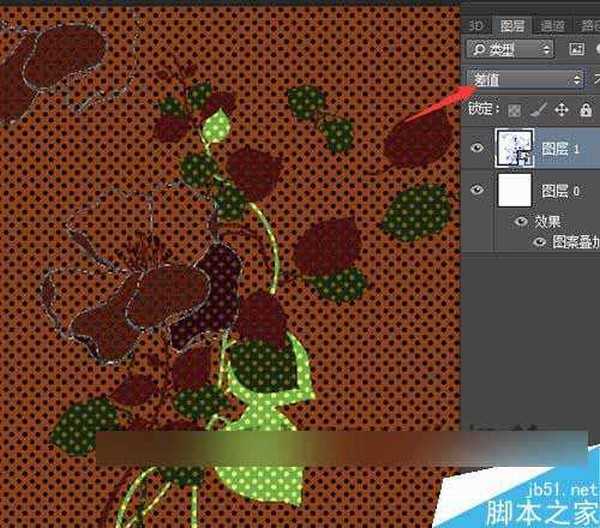Hide all 效果 layer effects
Image resolution: width=600 pixels, height=528 pixels.
pos(521,221)
